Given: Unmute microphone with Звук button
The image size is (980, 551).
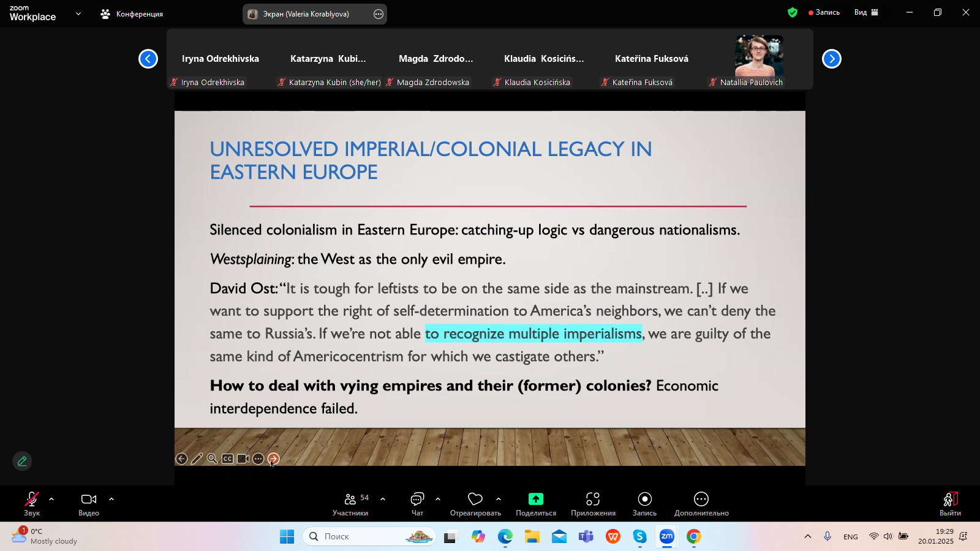Looking at the screenshot, I should point(32,503).
